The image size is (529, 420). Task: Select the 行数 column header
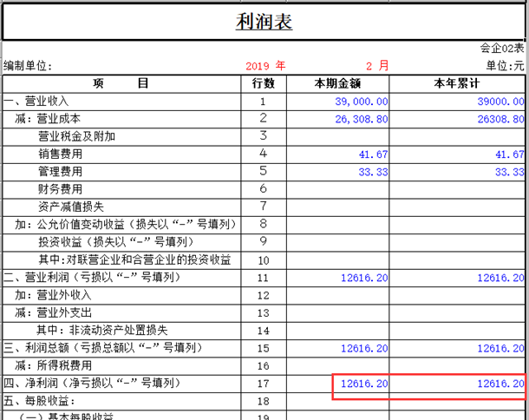[264, 83]
